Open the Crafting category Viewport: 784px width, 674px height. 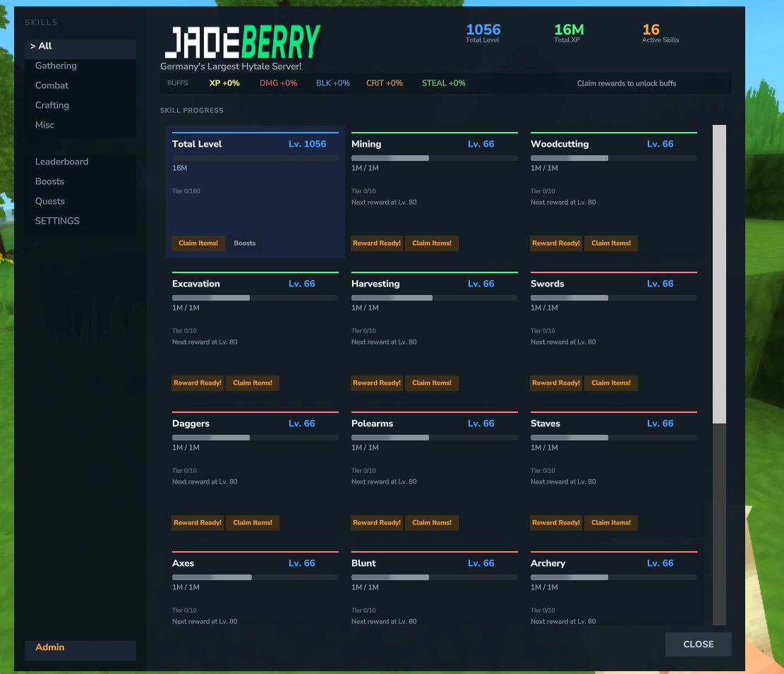53,105
